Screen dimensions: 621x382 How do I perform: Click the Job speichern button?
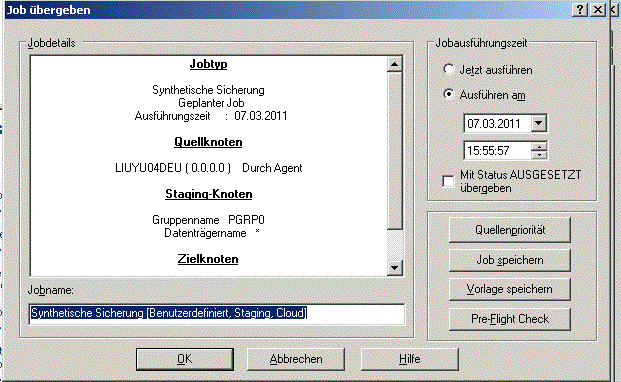tap(510, 260)
